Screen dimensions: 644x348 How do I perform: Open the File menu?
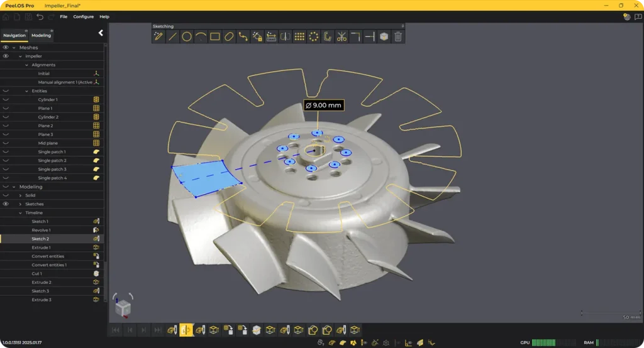(64, 16)
